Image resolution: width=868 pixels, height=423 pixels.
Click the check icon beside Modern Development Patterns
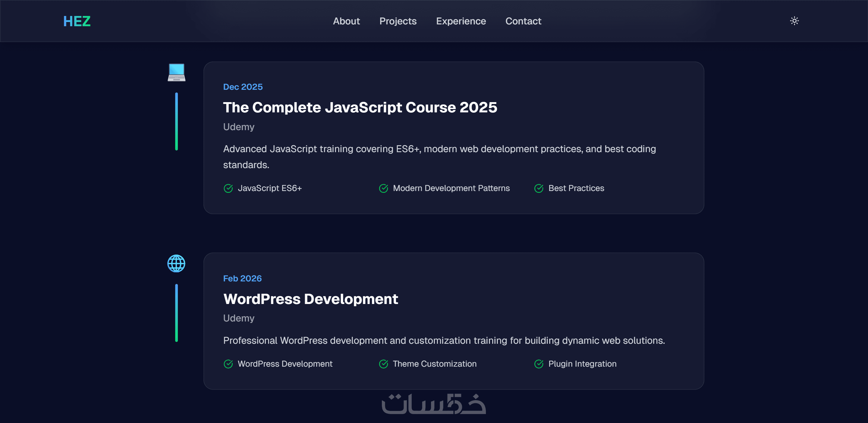(383, 188)
